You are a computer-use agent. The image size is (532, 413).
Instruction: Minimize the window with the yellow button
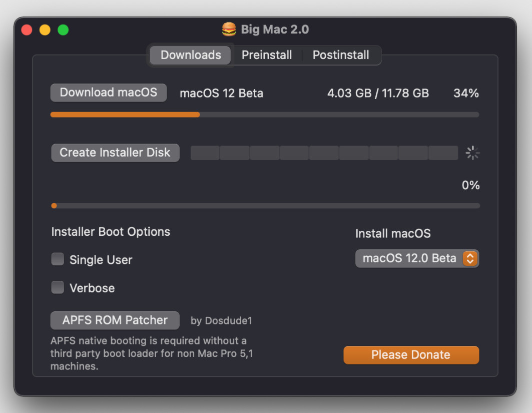click(45, 30)
